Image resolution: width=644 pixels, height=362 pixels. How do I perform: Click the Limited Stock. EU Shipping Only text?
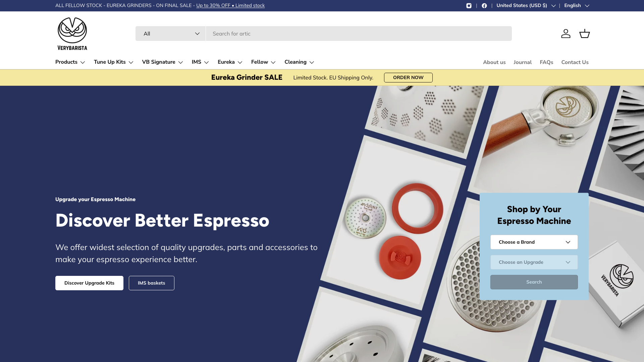click(333, 78)
